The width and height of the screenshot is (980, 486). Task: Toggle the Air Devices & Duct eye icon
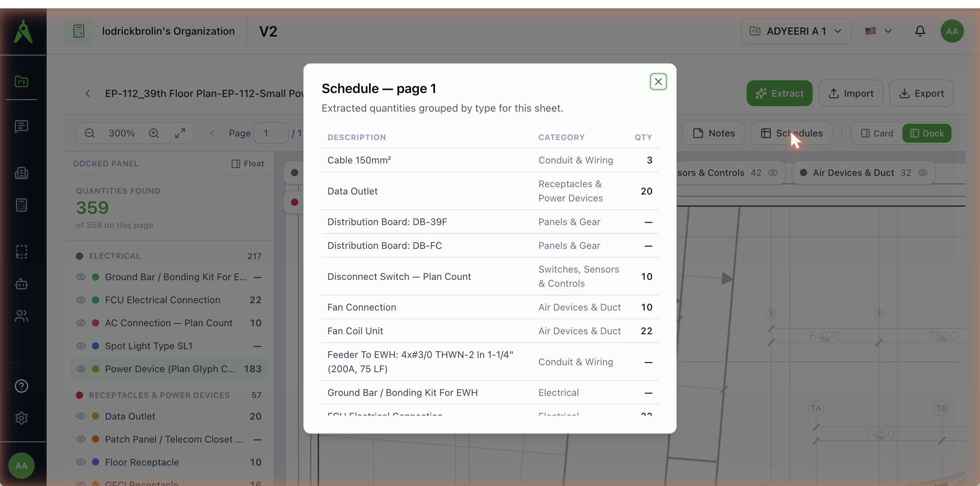(x=922, y=173)
